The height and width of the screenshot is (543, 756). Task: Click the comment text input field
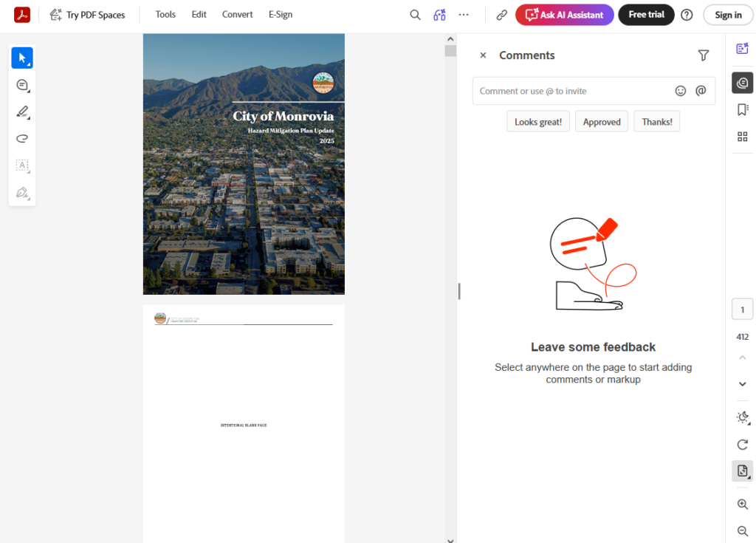[x=572, y=91]
